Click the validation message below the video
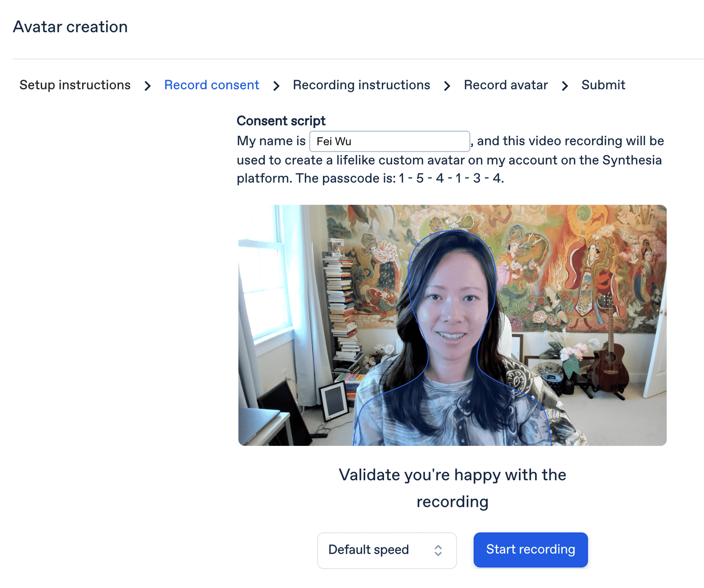This screenshot has width=704, height=588. tap(452, 488)
